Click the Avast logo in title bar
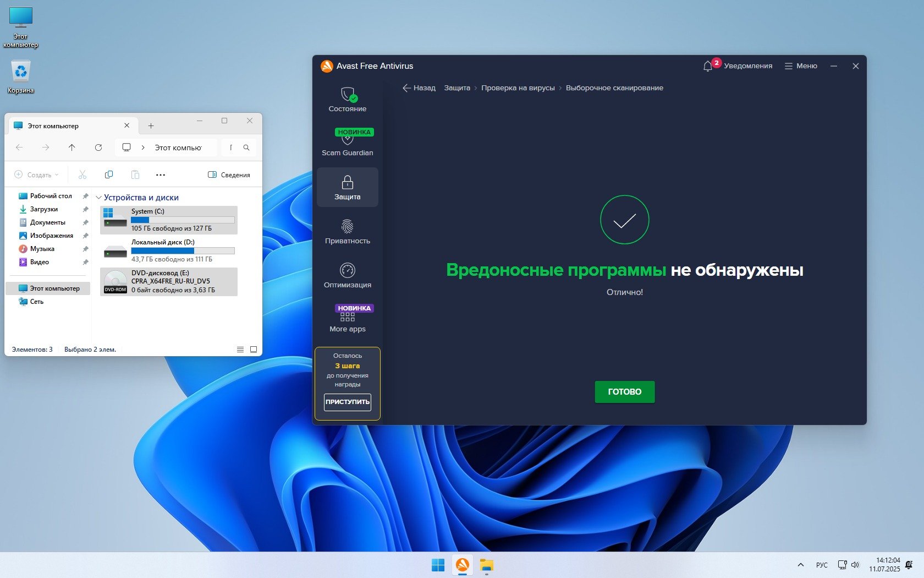Image resolution: width=924 pixels, height=578 pixels. pyautogui.click(x=327, y=66)
